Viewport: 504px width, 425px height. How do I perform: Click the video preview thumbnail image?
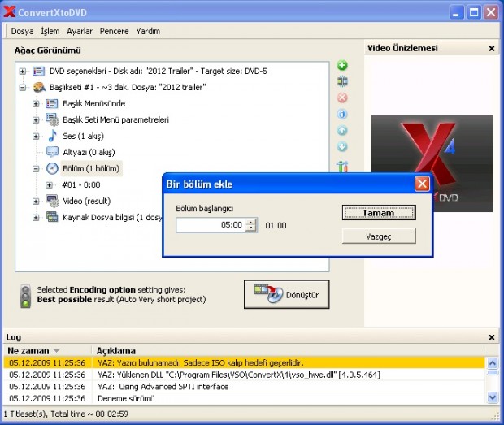coord(432,163)
